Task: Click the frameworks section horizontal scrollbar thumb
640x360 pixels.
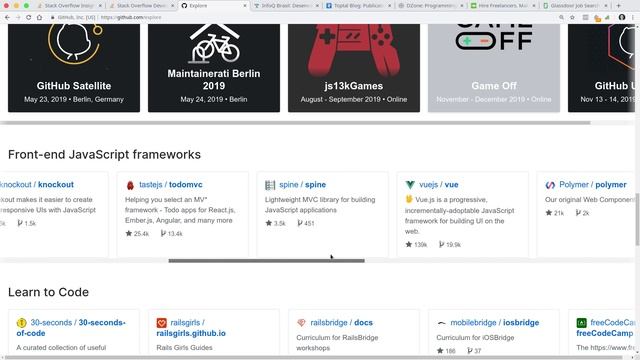Action: (267, 260)
